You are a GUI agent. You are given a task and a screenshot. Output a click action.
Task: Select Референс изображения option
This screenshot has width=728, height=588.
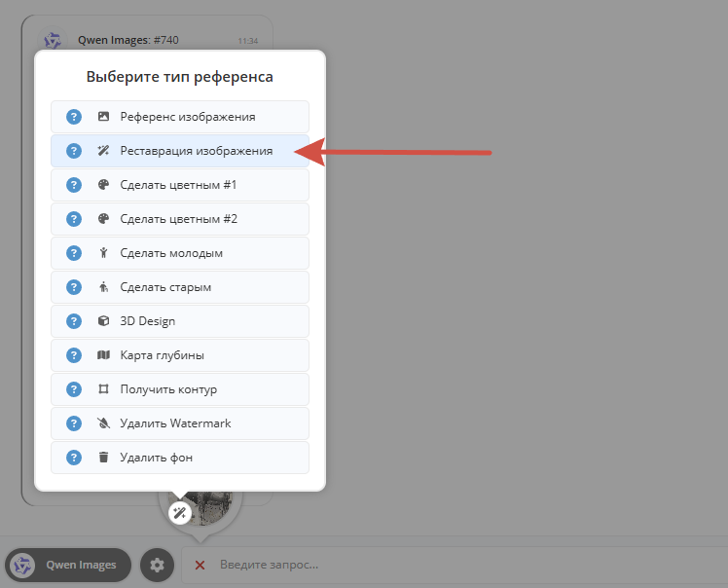tap(180, 117)
